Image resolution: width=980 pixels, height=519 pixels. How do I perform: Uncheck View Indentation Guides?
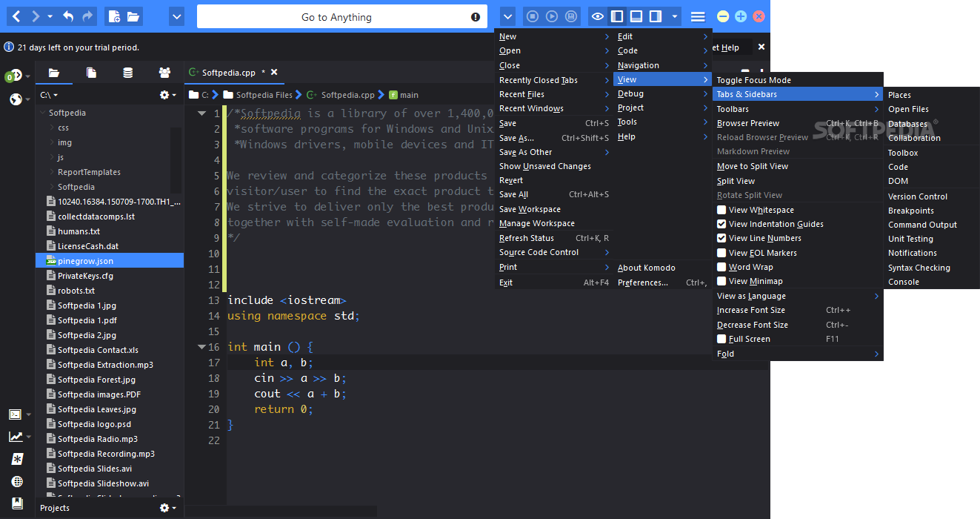(721, 224)
